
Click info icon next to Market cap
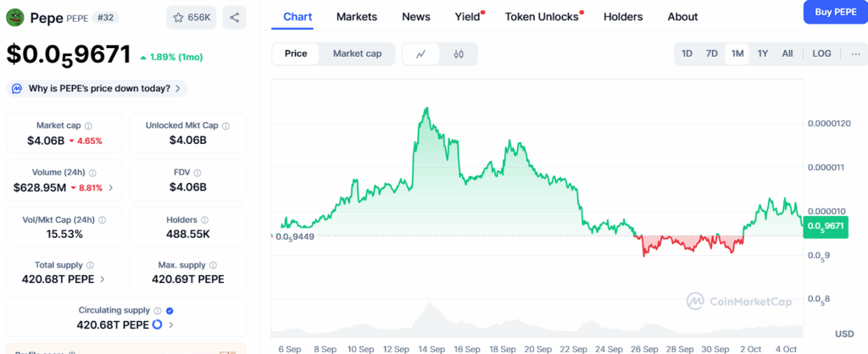[88, 125]
